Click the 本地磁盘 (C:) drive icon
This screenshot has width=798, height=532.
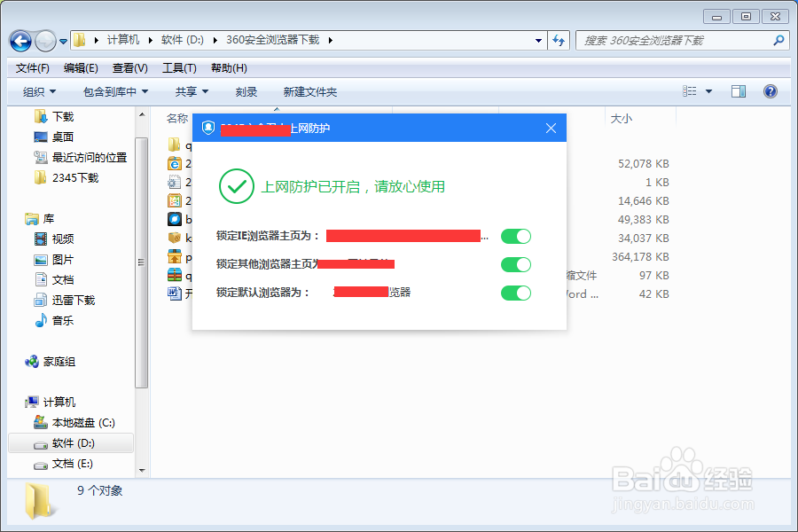41,422
